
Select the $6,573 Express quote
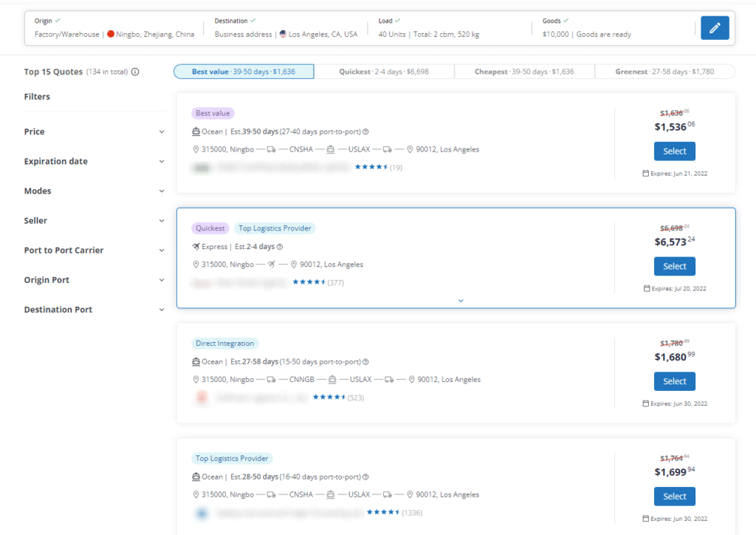[674, 266]
